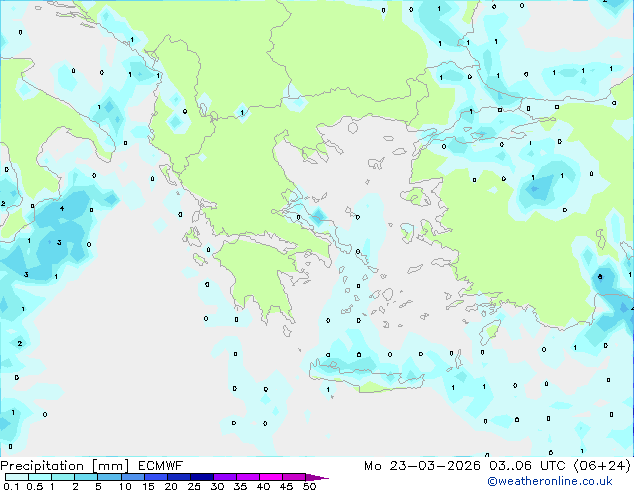The height and width of the screenshot is (490, 634).
Task: Click the '(06+24)' forecast offset text
Action: point(602,466)
